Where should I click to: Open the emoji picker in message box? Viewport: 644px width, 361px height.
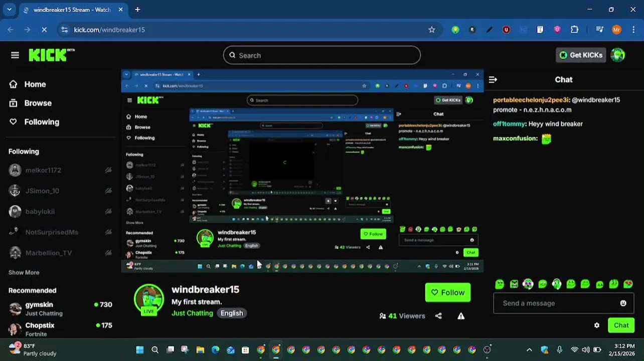[x=623, y=303]
